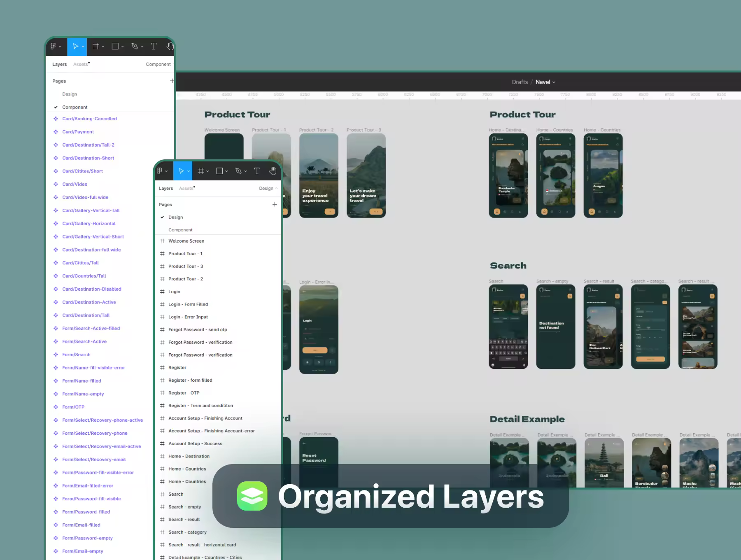The width and height of the screenshot is (741, 560).
Task: Open Figma main menu in back panel
Action: point(55,47)
